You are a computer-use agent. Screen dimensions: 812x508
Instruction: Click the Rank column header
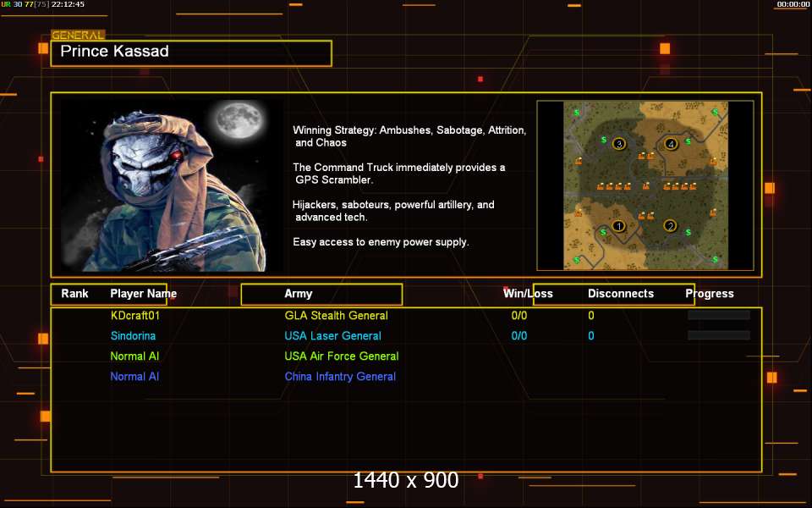(x=74, y=294)
